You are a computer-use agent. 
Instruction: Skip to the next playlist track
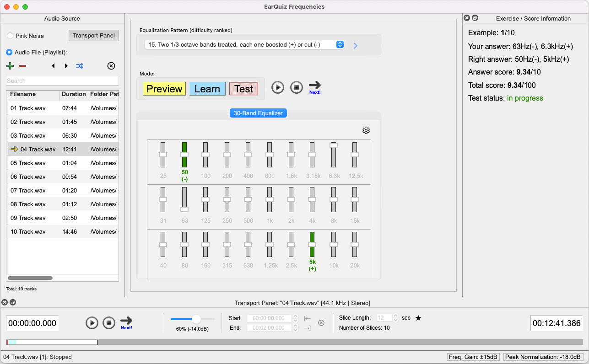point(66,66)
